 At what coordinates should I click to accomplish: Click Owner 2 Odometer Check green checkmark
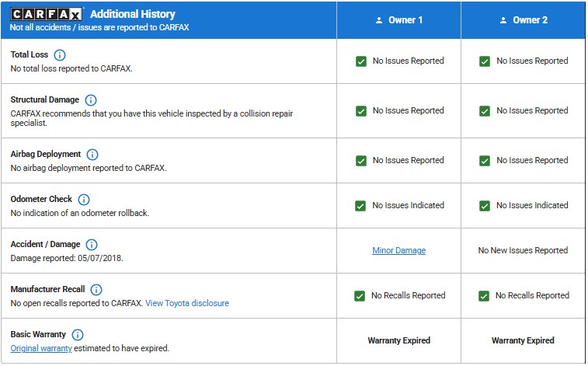(485, 206)
